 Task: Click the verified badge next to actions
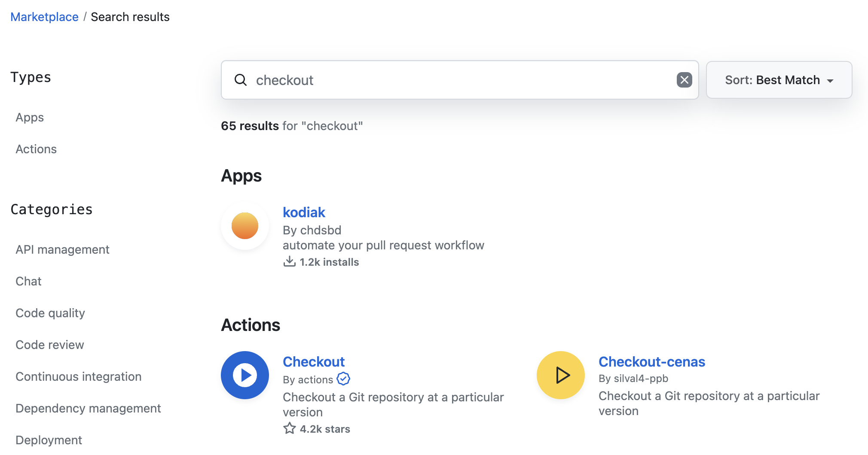[x=343, y=379]
